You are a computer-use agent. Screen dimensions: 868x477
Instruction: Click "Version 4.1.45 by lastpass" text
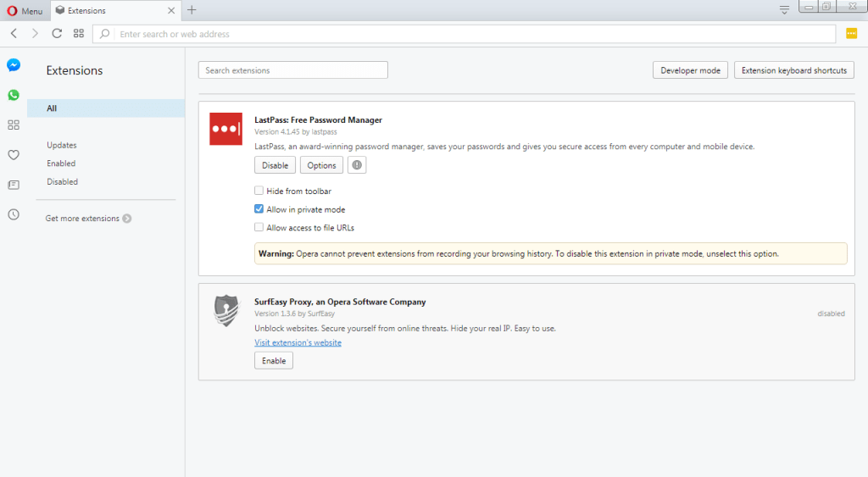296,131
